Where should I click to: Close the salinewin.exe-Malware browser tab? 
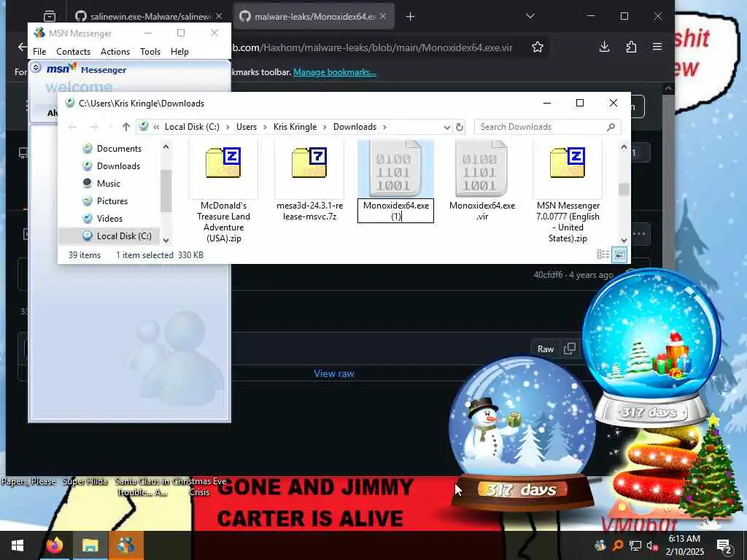point(219,16)
